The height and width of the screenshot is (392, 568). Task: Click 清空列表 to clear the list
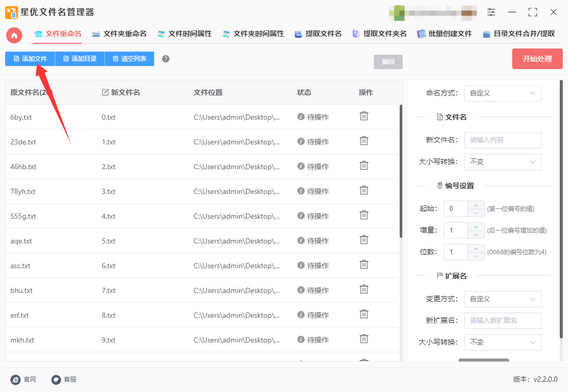pyautogui.click(x=129, y=59)
